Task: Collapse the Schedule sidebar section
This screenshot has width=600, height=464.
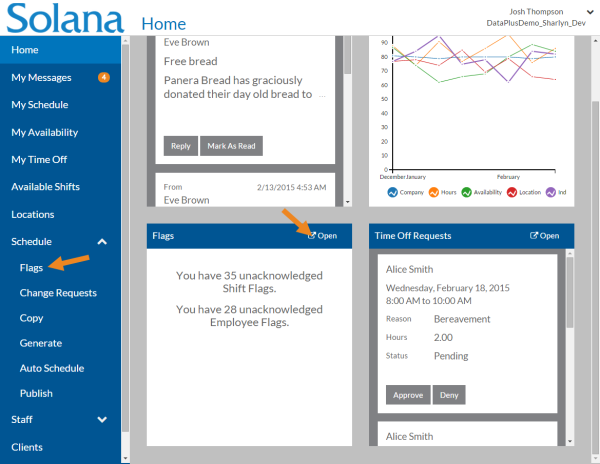Action: click(x=102, y=242)
